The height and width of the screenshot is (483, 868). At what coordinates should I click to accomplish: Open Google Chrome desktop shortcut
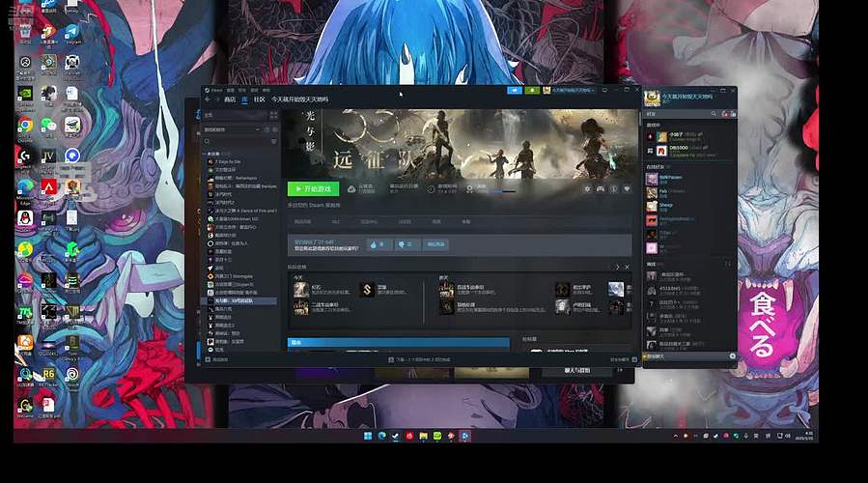tap(25, 126)
